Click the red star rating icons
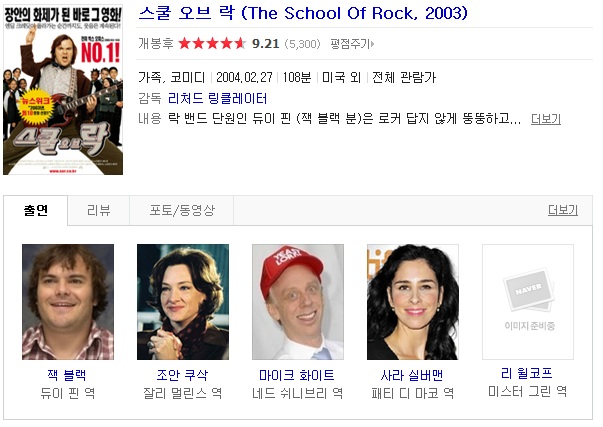Image resolution: width=603 pixels, height=427 pixels. pyautogui.click(x=212, y=43)
